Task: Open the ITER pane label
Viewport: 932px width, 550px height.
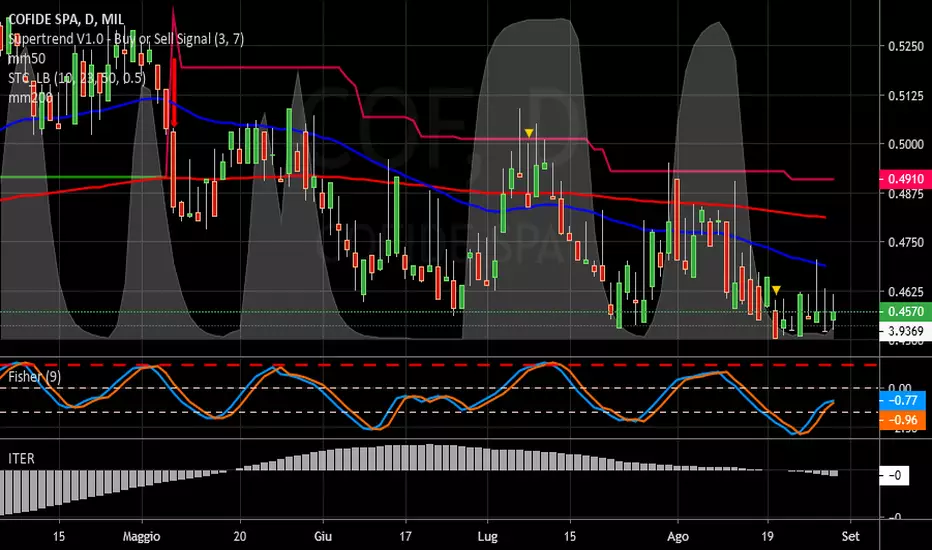Action: click(22, 457)
